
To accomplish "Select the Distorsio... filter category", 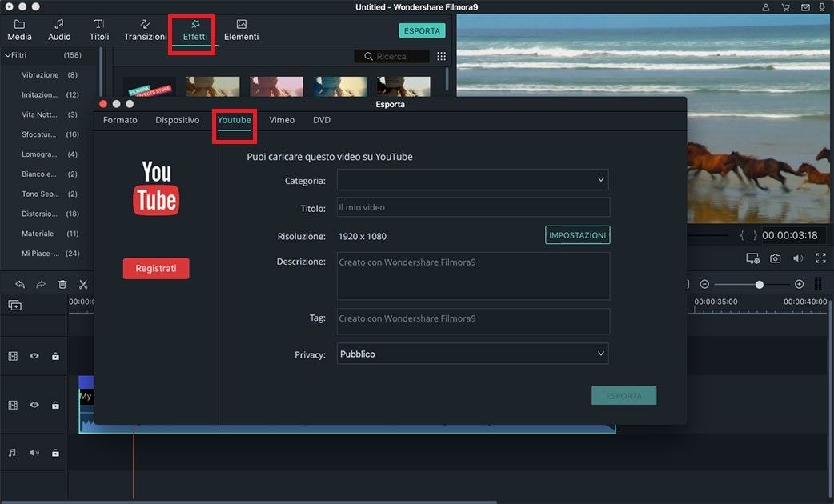I will pyautogui.click(x=50, y=214).
